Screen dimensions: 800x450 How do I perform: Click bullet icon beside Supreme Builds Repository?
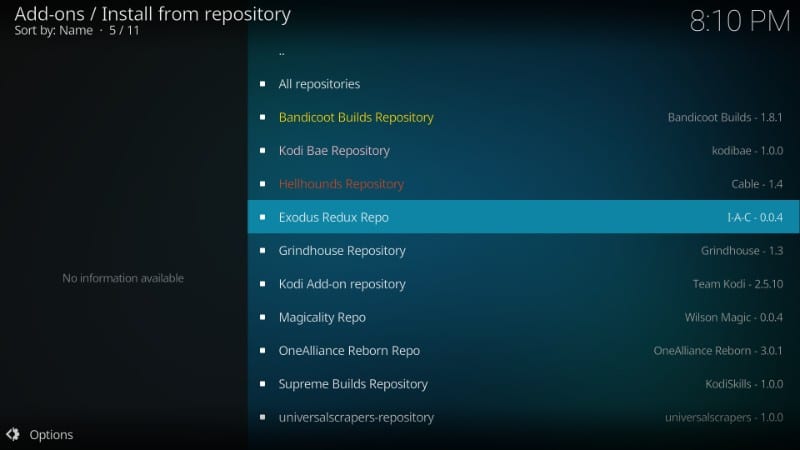[x=262, y=384]
